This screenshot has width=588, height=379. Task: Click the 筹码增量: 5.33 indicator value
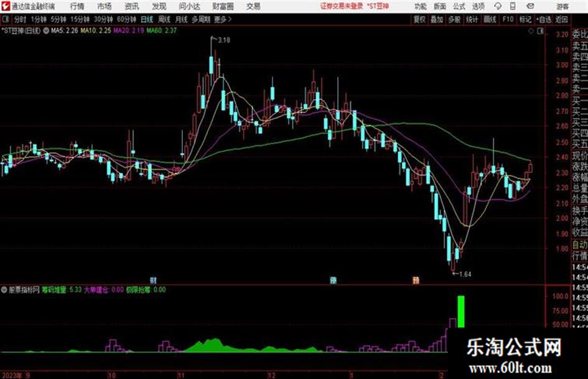tap(62, 289)
